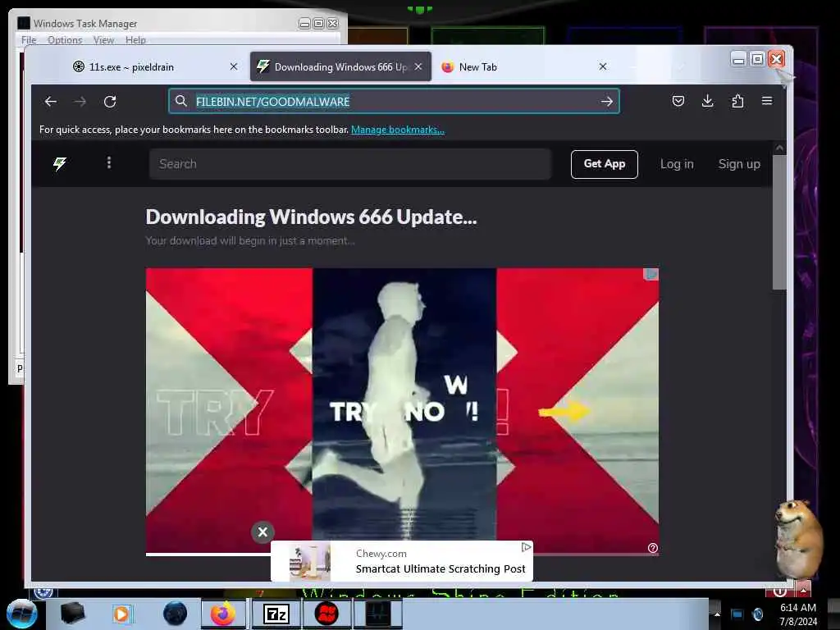Viewport: 840px width, 630px height.
Task: Show hidden system tray icons
Action: [717, 614]
